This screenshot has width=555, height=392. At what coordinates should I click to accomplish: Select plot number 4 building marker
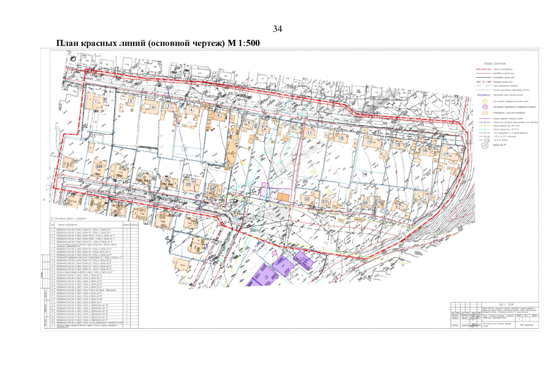191,110
